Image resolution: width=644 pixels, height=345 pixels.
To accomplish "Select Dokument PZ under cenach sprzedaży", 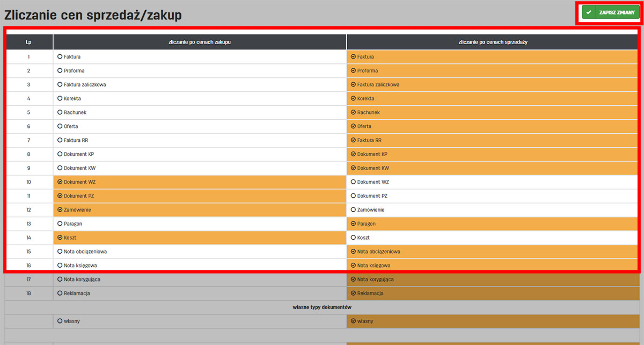I will [x=353, y=196].
